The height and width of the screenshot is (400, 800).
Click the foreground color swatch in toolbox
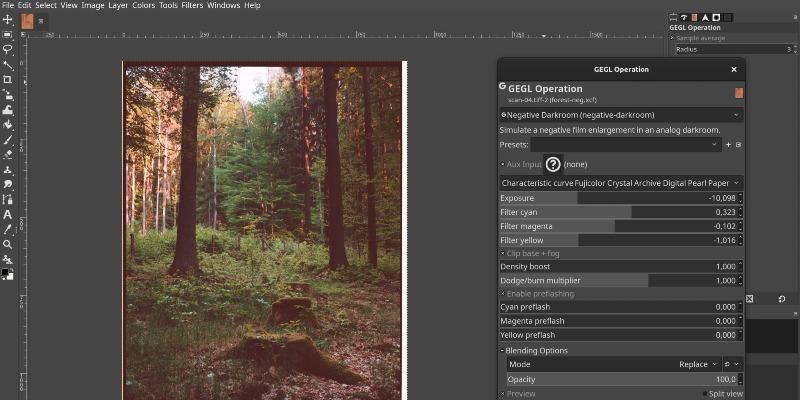[x=5, y=270]
